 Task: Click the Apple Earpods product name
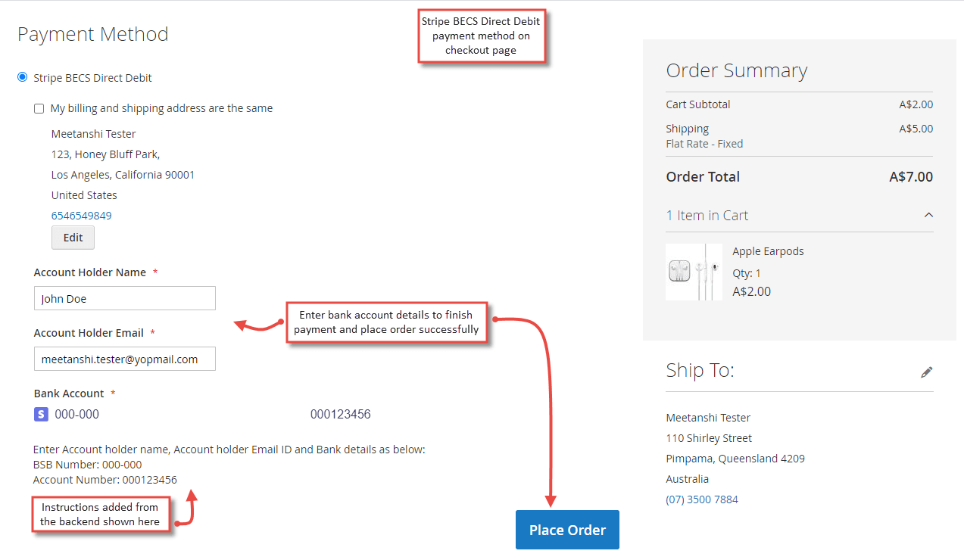coord(768,250)
